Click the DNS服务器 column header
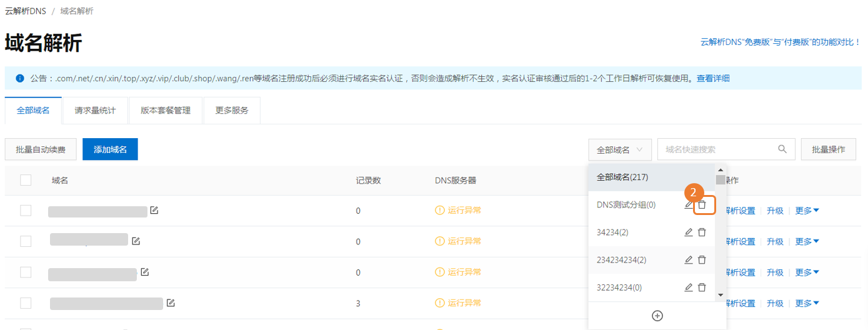The width and height of the screenshot is (868, 330). pyautogui.click(x=456, y=180)
